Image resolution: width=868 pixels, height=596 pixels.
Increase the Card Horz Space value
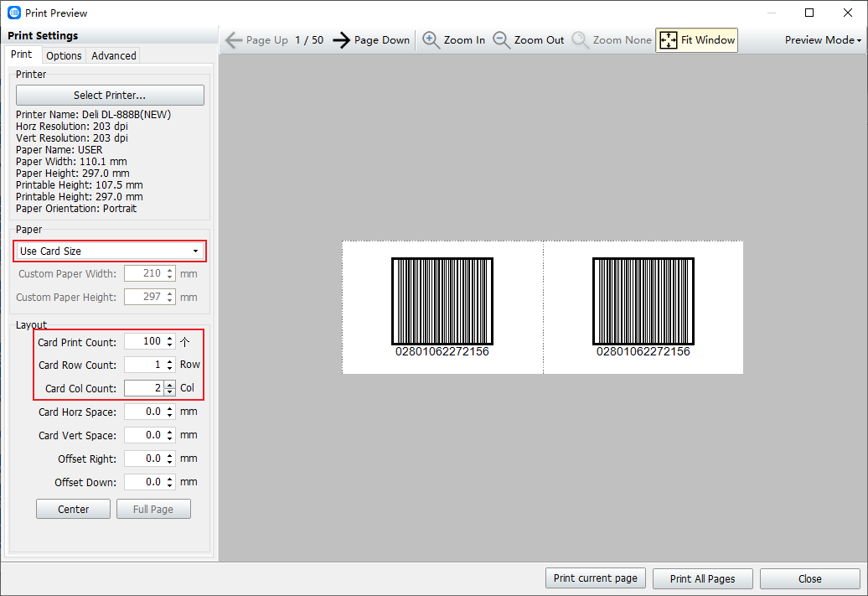pyautogui.click(x=170, y=408)
